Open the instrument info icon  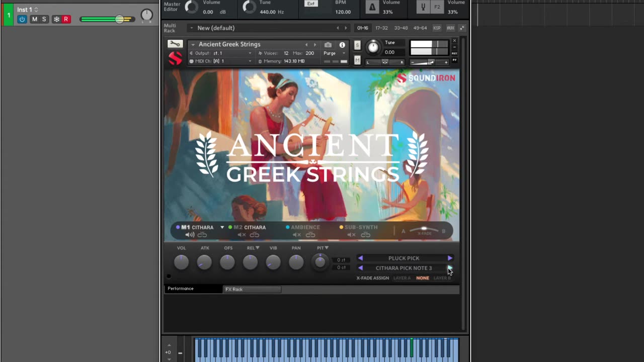click(342, 45)
